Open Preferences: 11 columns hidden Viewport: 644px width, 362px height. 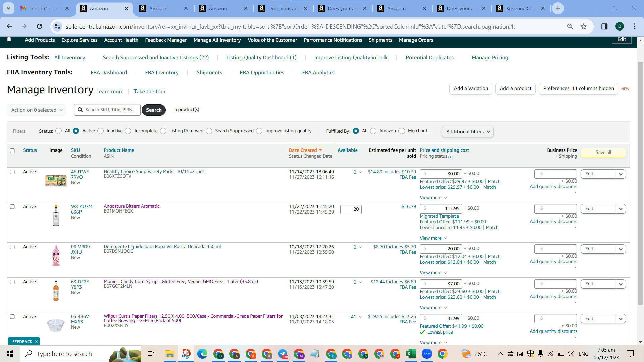579,88
